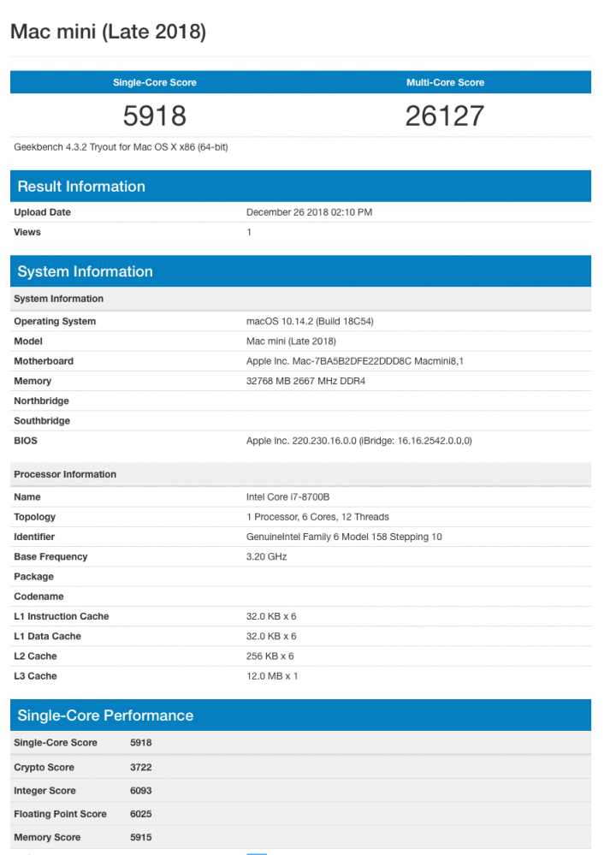The width and height of the screenshot is (616, 855).
Task: Click the Memory Score label
Action: [x=47, y=838]
